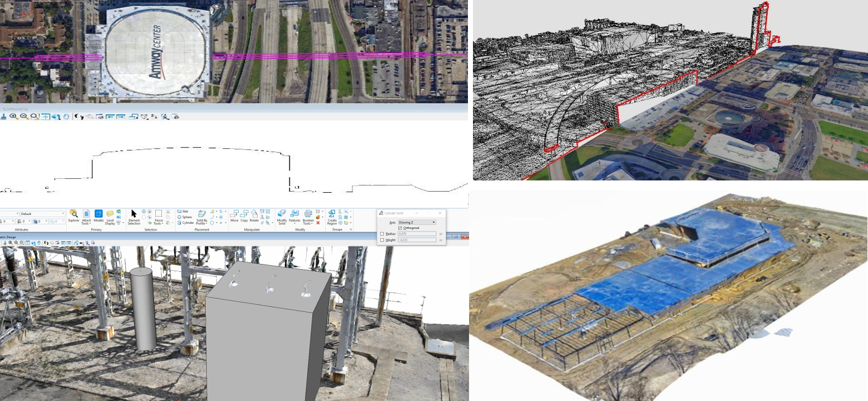Click the Height value field
Image resolution: width=868 pixels, height=401 pixels.
(417, 240)
